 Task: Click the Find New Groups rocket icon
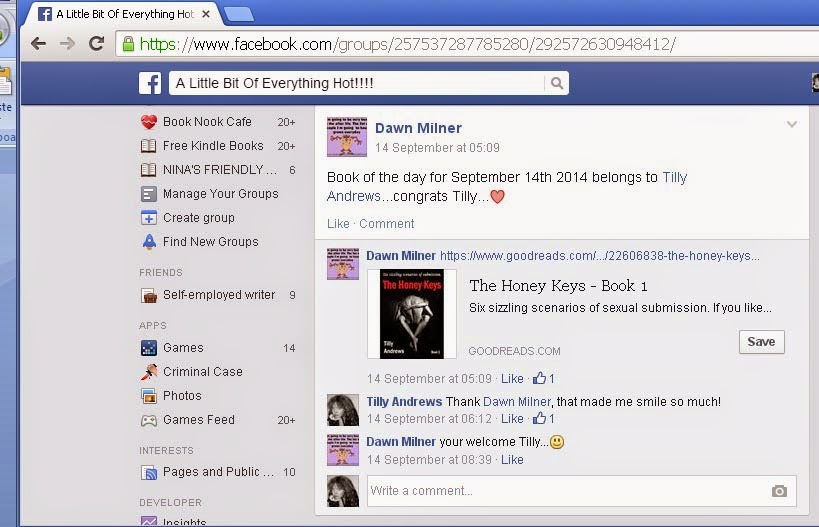pyautogui.click(x=149, y=242)
